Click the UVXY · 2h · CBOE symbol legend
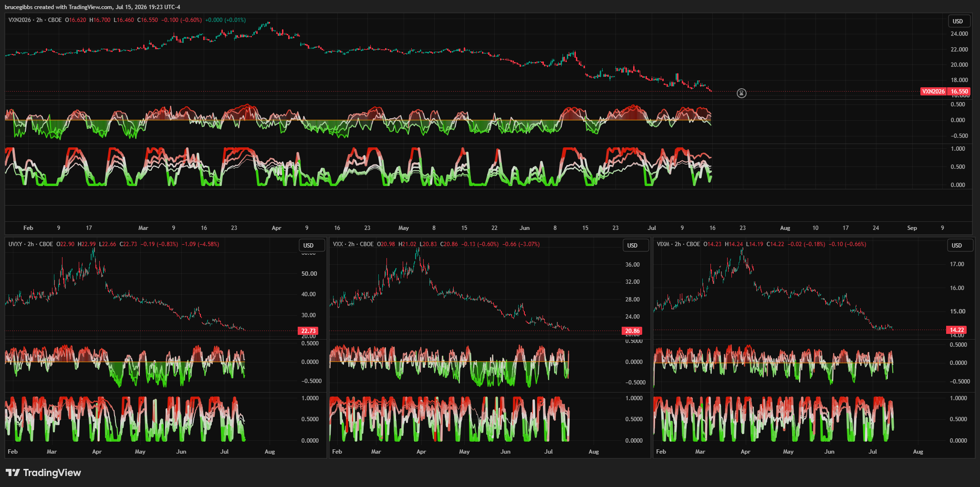 click(31, 244)
